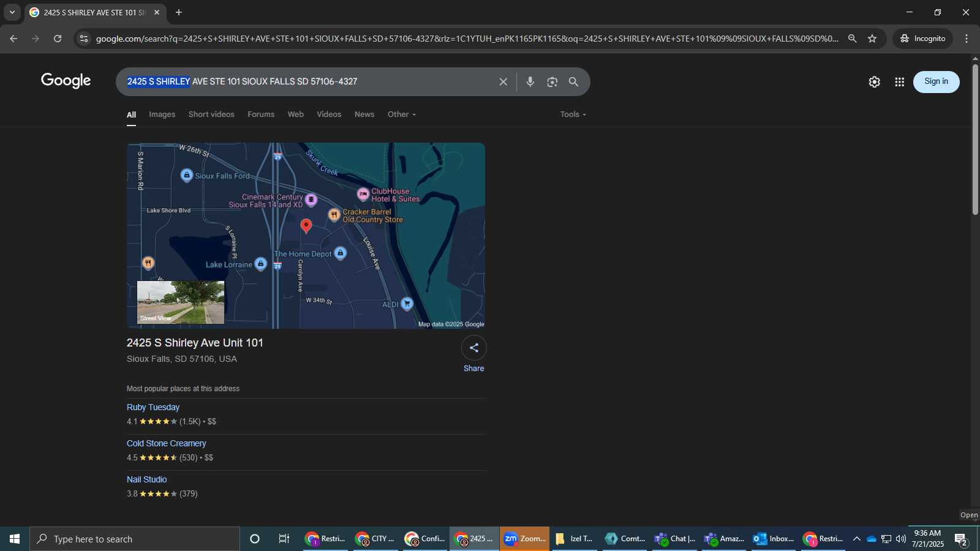Select Lake Lorraine map marker
The width and height of the screenshot is (980, 551).
(260, 263)
